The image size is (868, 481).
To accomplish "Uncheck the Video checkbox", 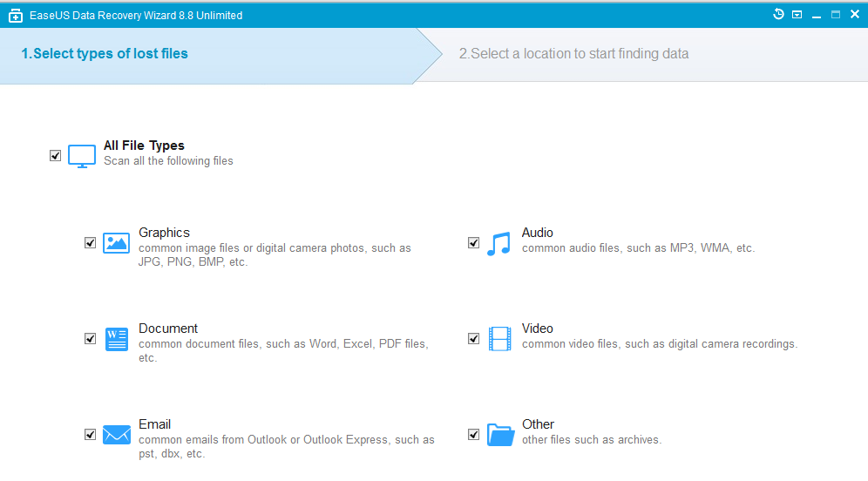I will [x=473, y=339].
